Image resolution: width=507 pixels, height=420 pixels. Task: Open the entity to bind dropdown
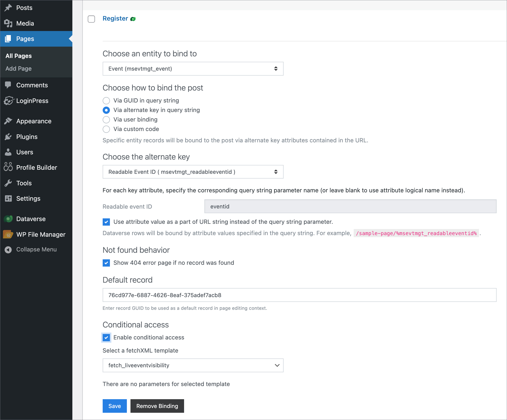[x=193, y=69]
